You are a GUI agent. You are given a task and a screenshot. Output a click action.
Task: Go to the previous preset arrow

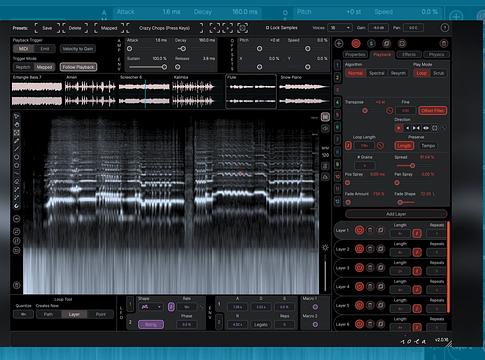[215, 28]
